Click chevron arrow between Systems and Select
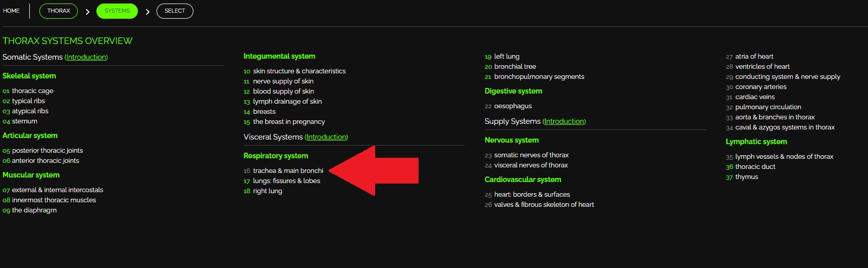The height and width of the screenshot is (268, 868). click(x=147, y=12)
